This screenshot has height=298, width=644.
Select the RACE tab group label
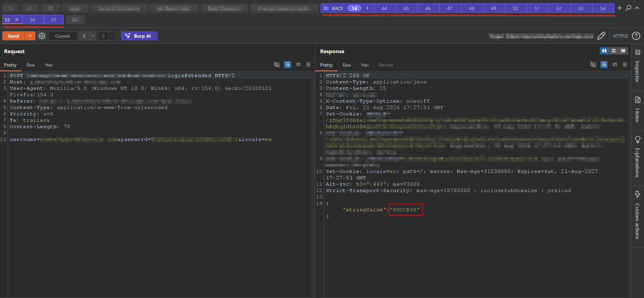[337, 8]
